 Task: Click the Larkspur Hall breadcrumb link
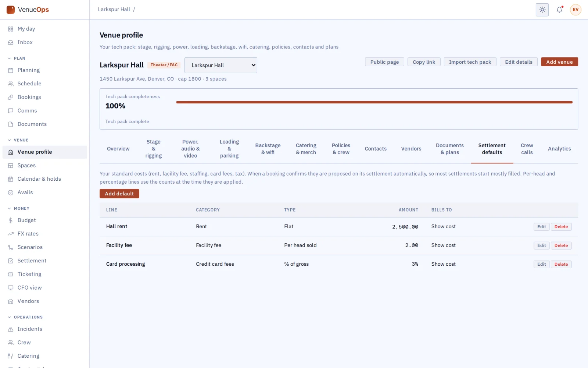click(x=114, y=10)
